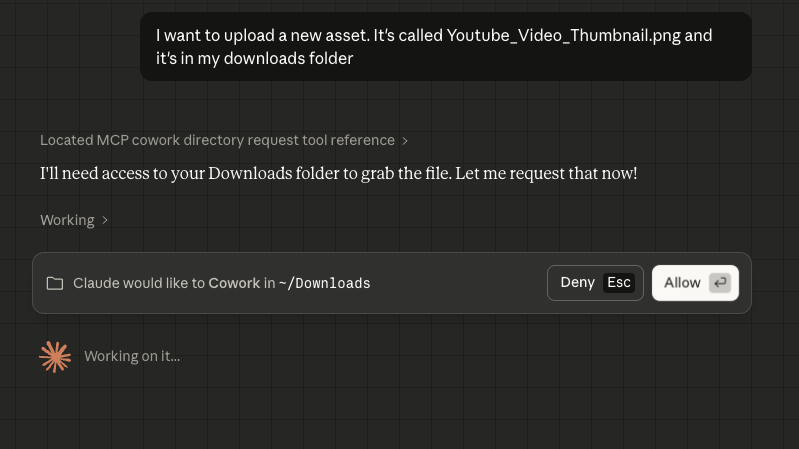This screenshot has width=799, height=449.
Task: Select the user message about Youtube_Video_Thumbnail.png
Action: point(446,46)
